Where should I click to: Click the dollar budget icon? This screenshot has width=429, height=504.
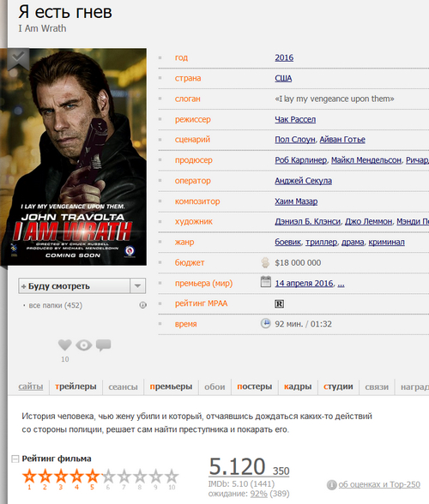point(265,262)
